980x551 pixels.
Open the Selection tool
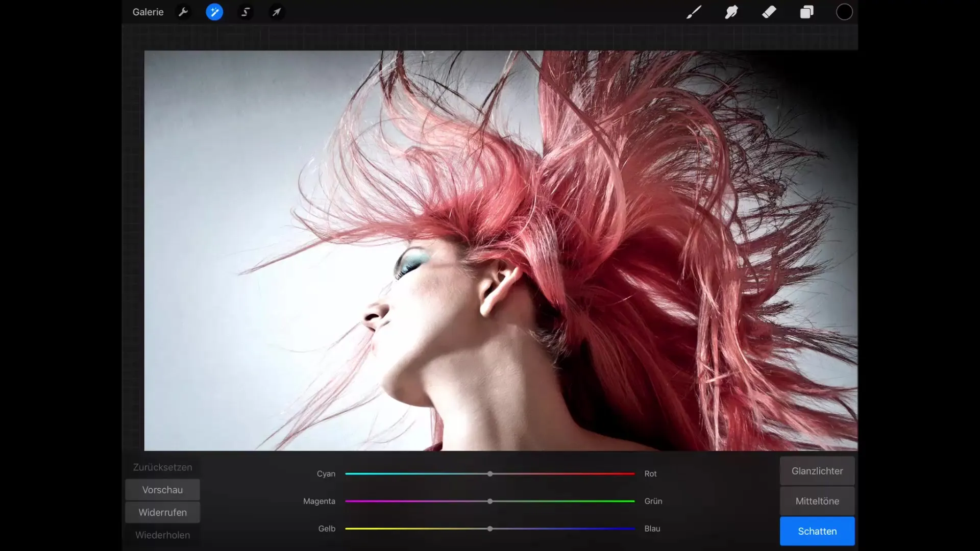pyautogui.click(x=246, y=12)
